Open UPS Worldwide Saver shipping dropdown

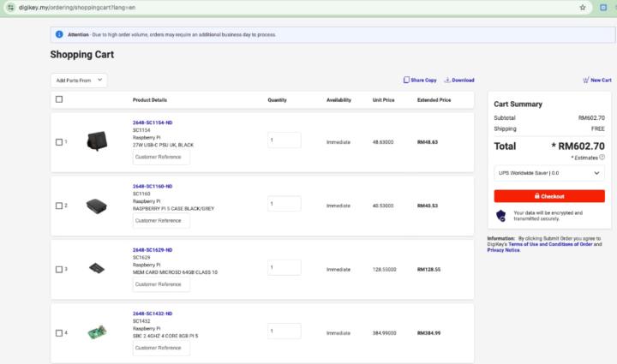(x=549, y=173)
